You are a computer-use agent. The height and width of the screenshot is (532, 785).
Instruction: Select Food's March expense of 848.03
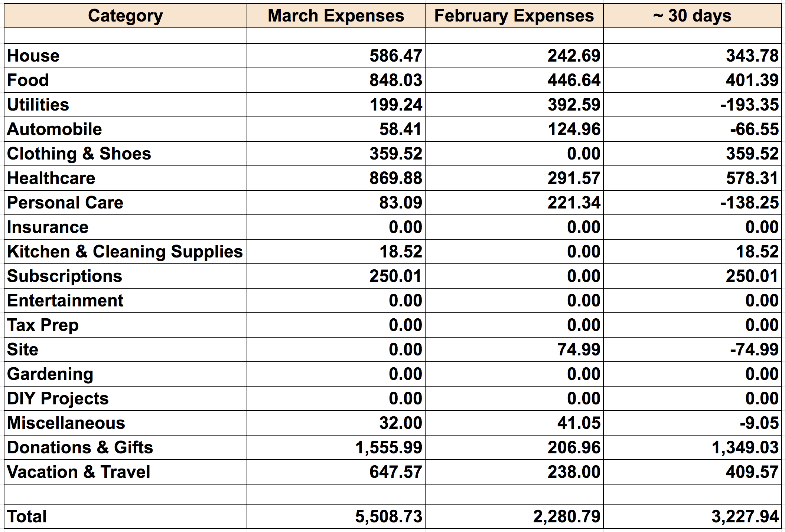(x=395, y=80)
